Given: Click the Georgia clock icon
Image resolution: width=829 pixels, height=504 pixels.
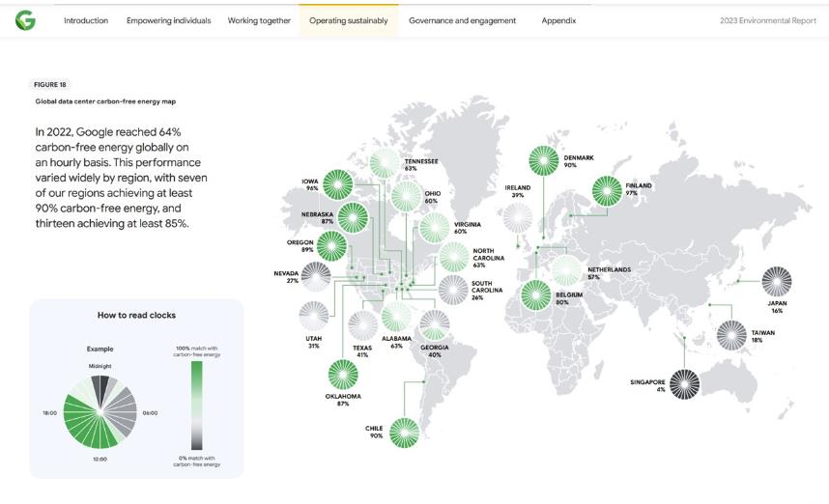Looking at the screenshot, I should coord(435,325).
